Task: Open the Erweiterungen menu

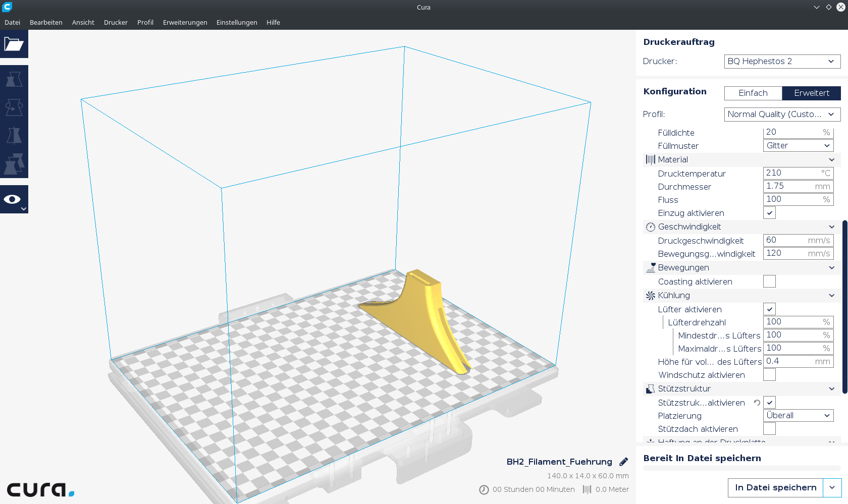Action: [185, 22]
